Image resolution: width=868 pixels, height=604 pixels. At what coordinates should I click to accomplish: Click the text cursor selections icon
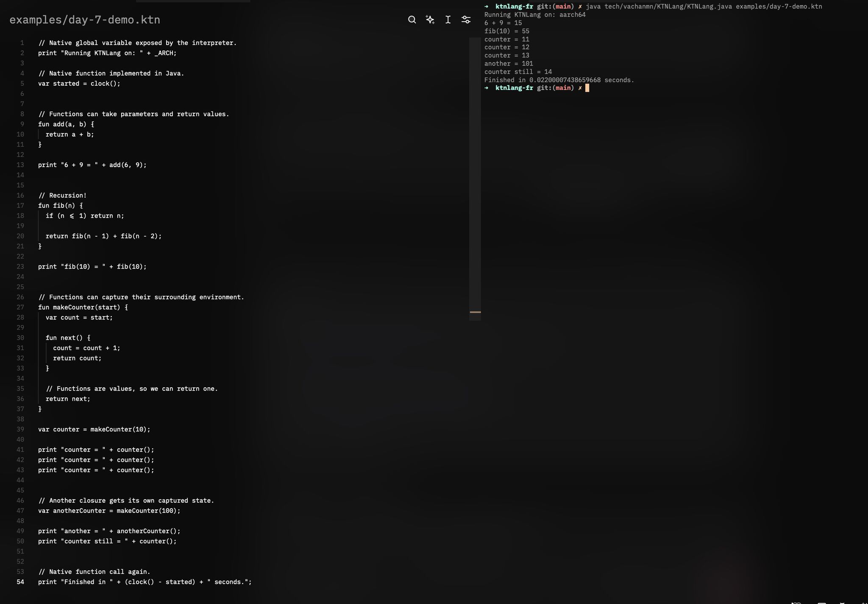click(448, 20)
